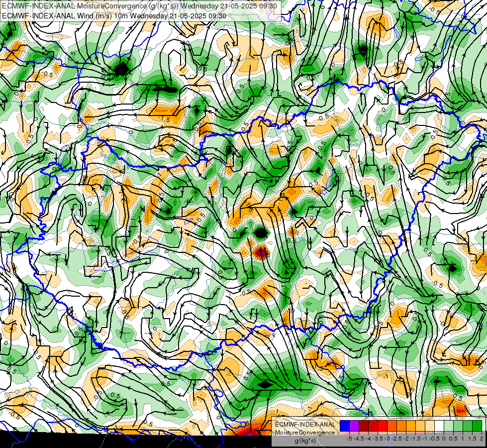
Task: Click the 'MoistureConvergence' label in the legend
Action: [x=305, y=433]
